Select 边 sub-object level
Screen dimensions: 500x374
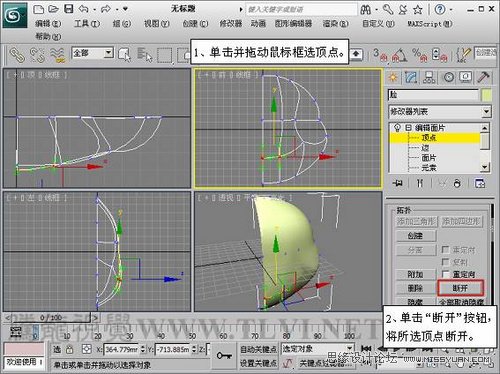[x=425, y=148]
